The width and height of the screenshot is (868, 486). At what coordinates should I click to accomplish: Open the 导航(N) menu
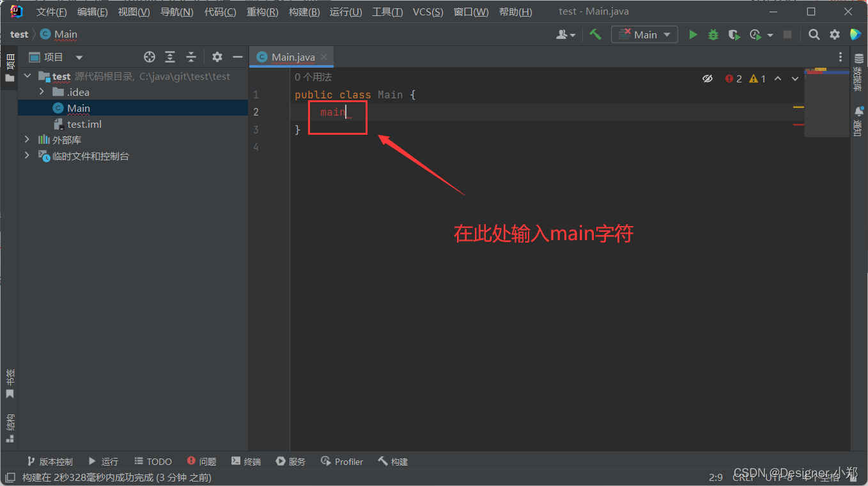[x=176, y=12]
